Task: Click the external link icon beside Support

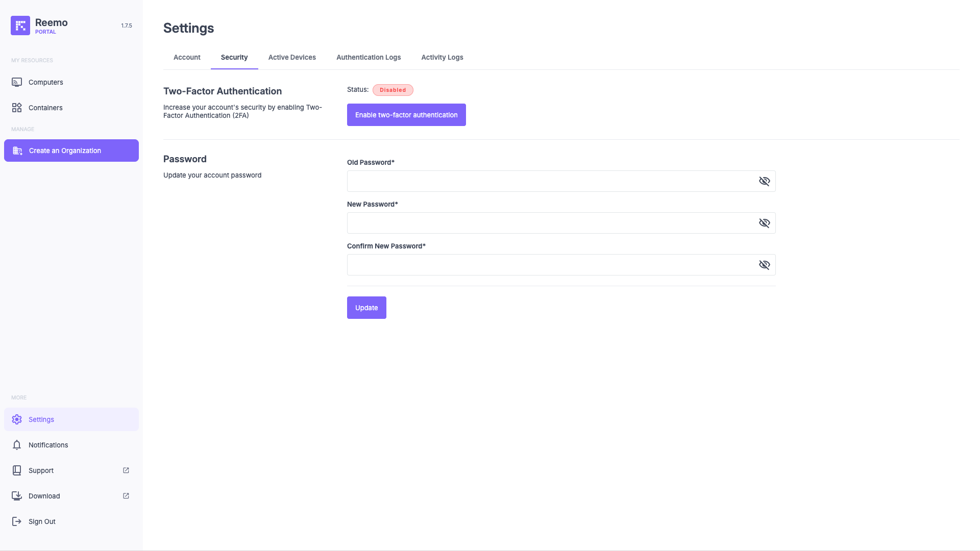Action: [126, 470]
